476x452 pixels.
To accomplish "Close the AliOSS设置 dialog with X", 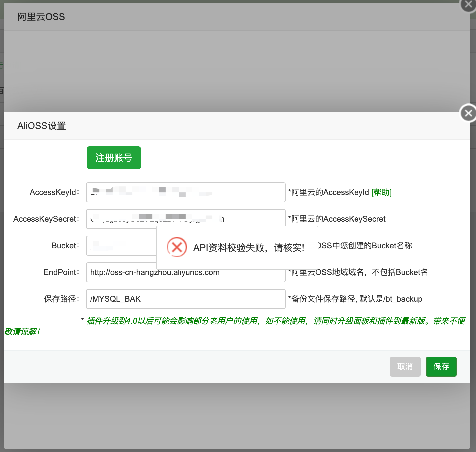I will 468,113.
